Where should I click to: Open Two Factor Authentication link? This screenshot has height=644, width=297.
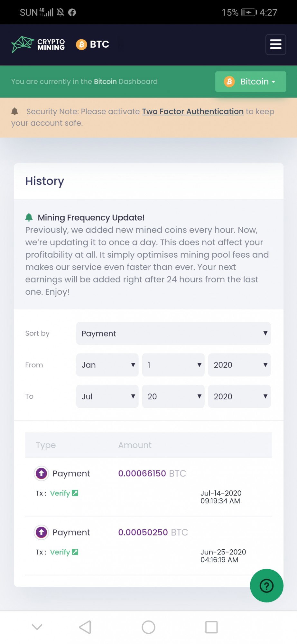point(193,111)
